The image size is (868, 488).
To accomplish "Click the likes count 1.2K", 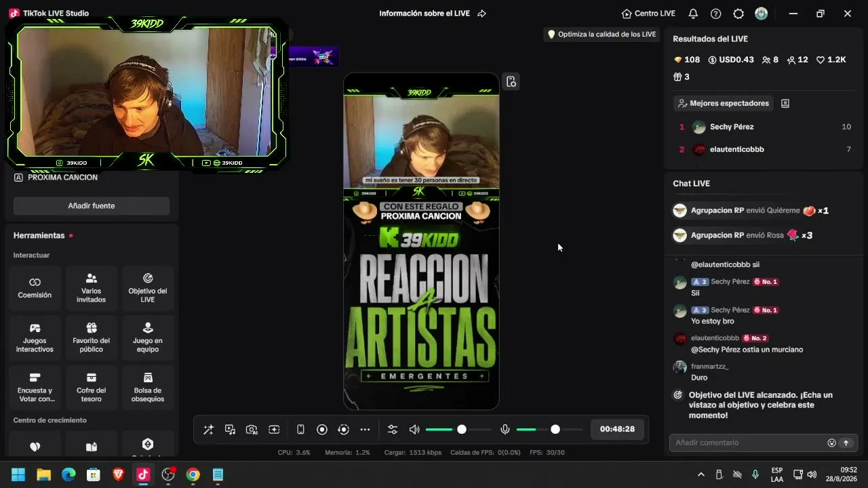I will tap(831, 60).
